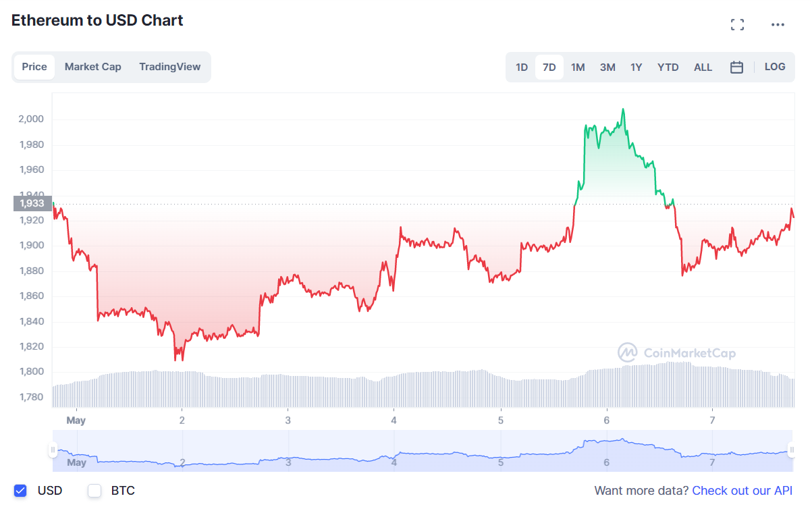Open the three-dot more options menu
Viewport: 812px width, 513px height.
(778, 25)
